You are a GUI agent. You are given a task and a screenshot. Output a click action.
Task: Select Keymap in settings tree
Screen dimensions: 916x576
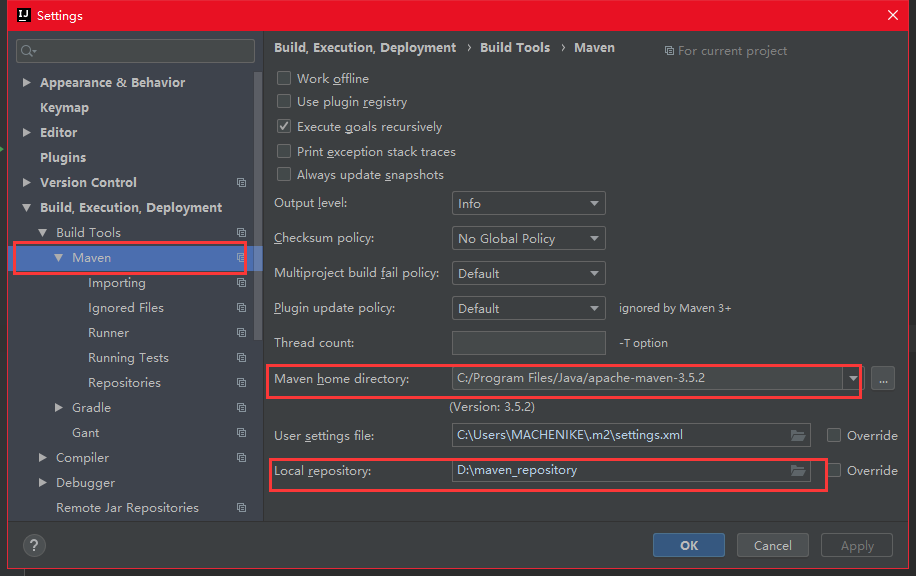[64, 107]
